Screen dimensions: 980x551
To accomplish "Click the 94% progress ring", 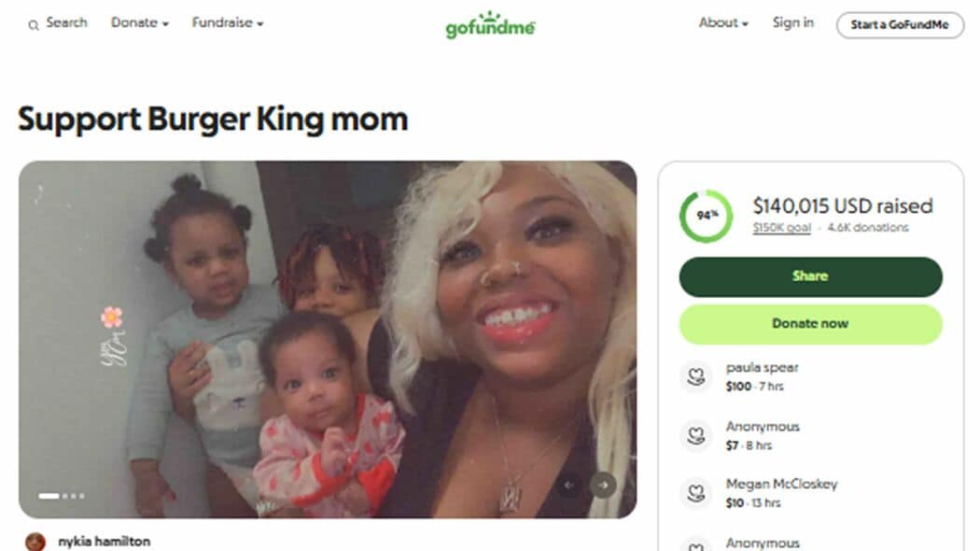I will 706,216.
